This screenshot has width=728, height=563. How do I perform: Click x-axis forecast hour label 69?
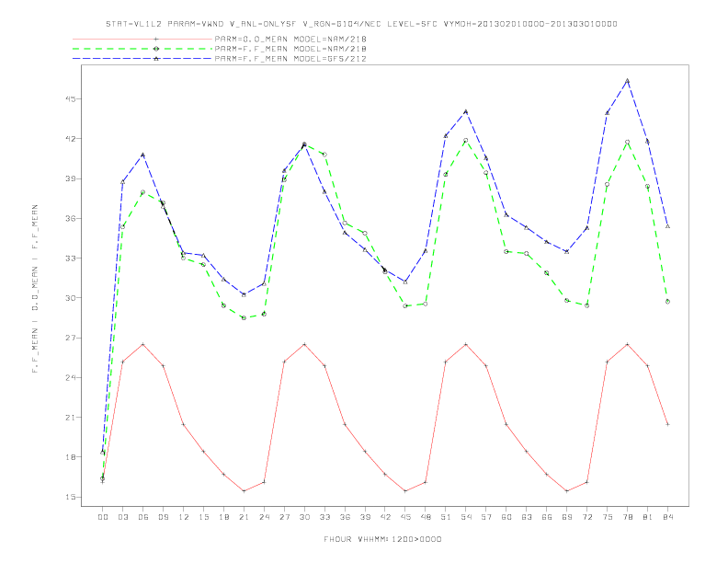click(567, 517)
